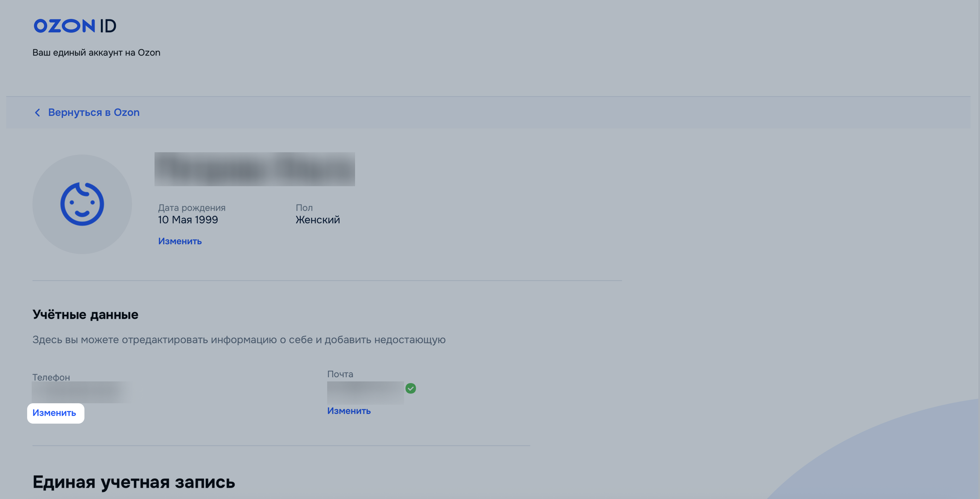This screenshot has width=980, height=499.
Task: Click the 'Женский' gender value
Action: click(x=318, y=220)
